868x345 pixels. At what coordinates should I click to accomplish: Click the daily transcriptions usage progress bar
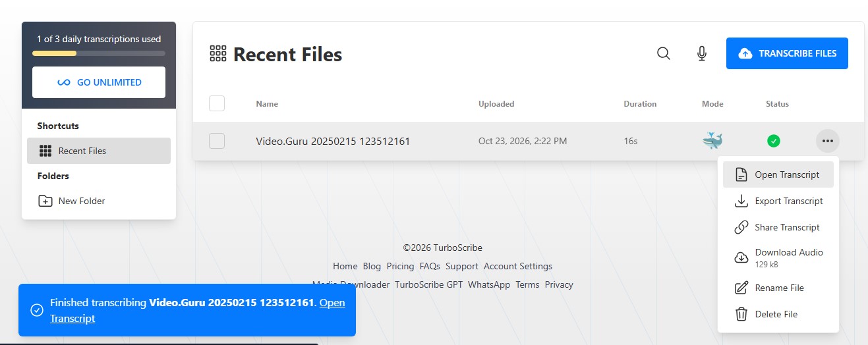99,53
